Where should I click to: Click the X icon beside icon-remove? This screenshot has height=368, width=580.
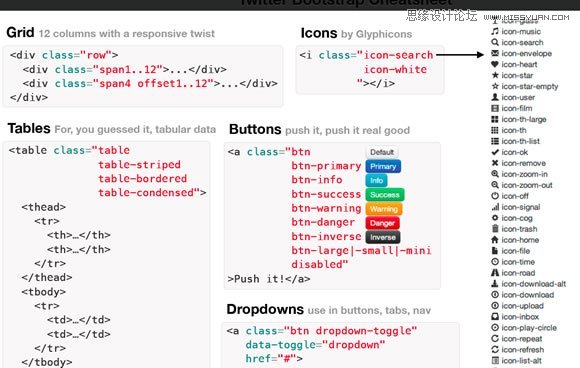495,163
